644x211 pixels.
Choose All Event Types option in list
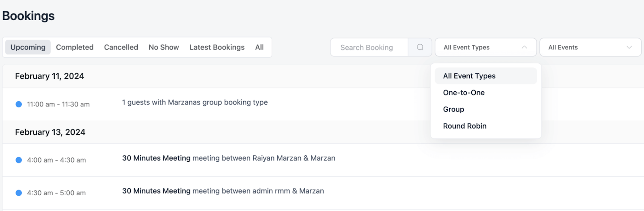pos(486,76)
